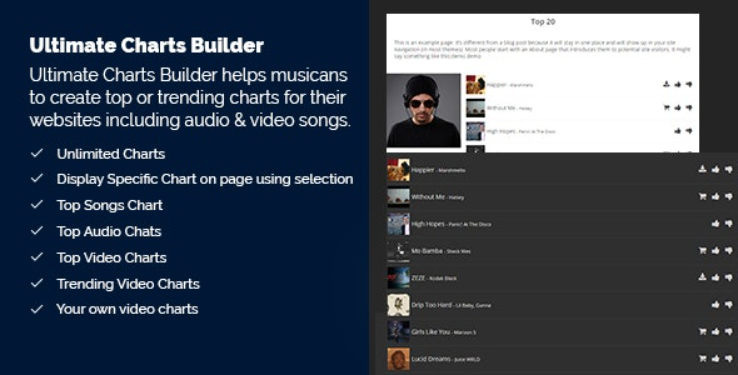Click cart icon for Without Me in white preview

(666, 108)
